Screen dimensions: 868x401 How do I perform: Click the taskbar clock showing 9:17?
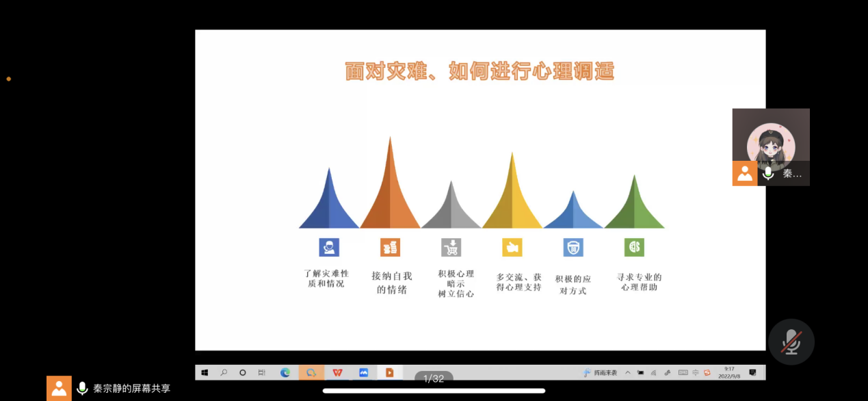coord(729,372)
